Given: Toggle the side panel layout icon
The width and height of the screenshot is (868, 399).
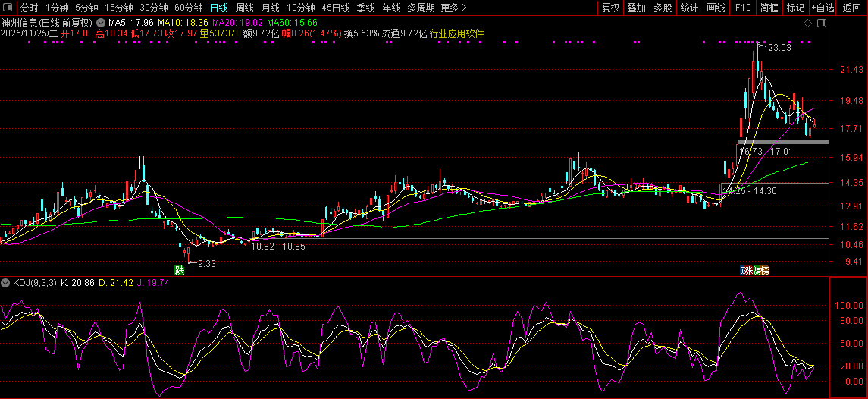Looking at the screenshot, I should point(820,23).
